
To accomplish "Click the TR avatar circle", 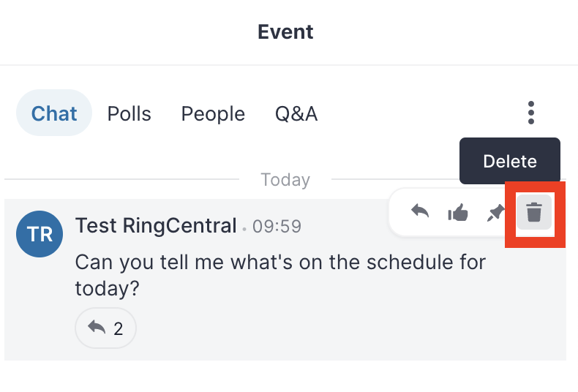I will [x=40, y=234].
